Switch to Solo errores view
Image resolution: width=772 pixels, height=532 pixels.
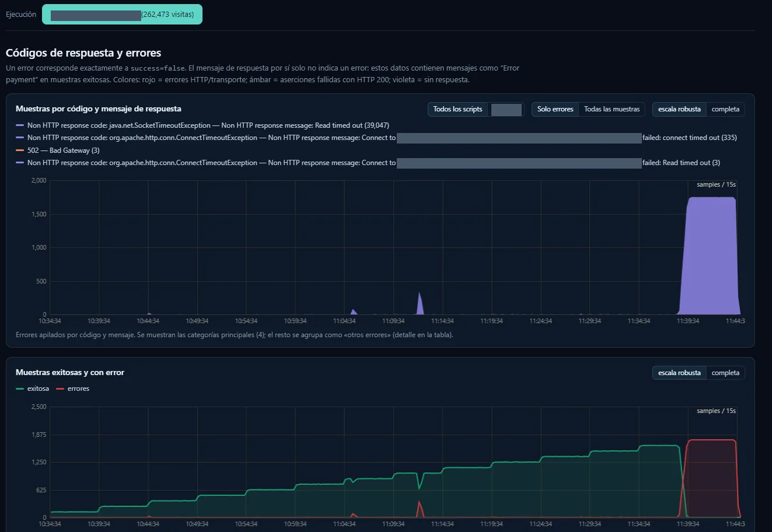[555, 109]
